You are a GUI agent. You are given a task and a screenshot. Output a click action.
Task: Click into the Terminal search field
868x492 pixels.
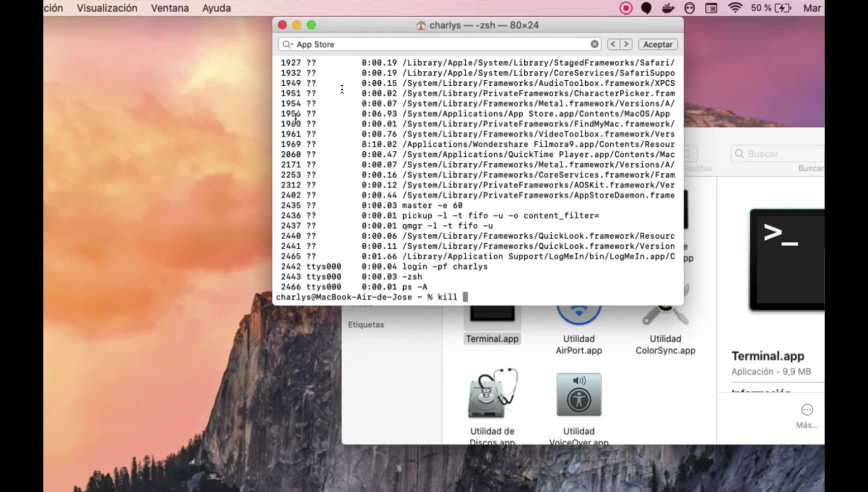(x=440, y=44)
